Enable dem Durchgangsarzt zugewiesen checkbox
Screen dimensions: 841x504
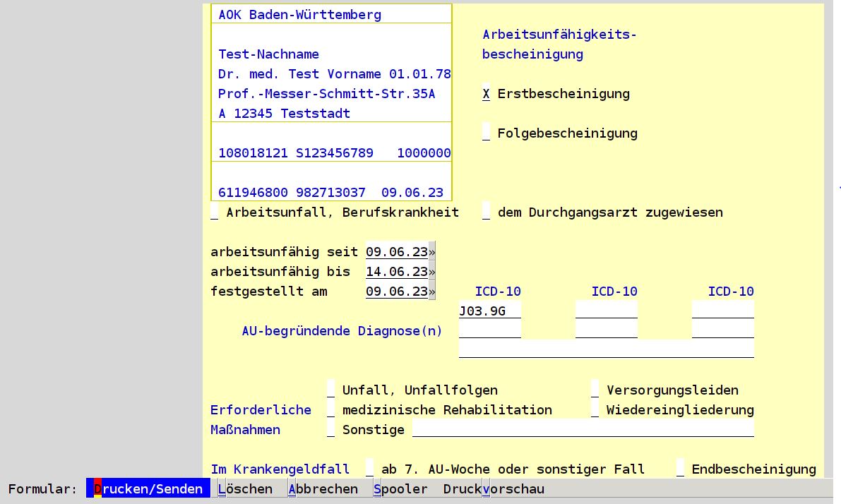click(x=486, y=212)
